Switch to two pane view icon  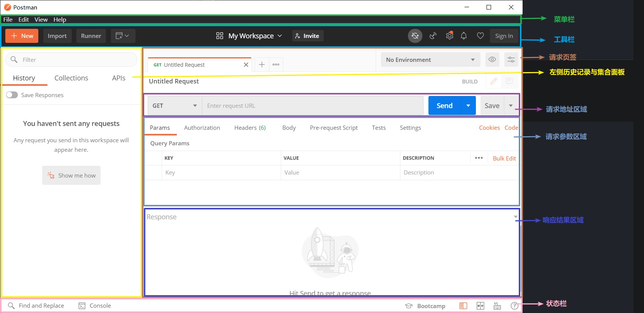[x=480, y=306]
